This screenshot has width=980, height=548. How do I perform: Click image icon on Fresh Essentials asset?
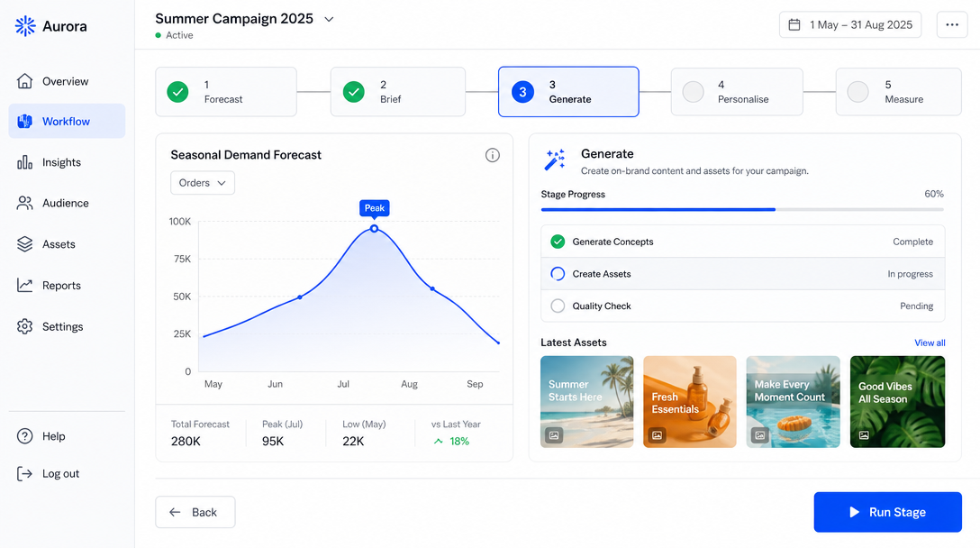[x=657, y=434]
